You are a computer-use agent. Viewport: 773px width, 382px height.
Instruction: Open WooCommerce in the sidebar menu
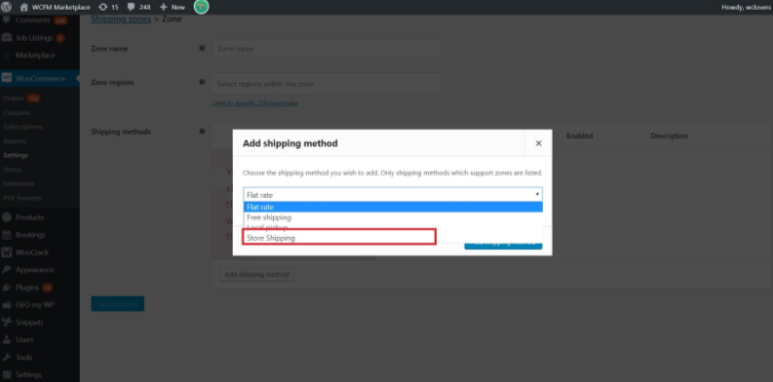click(x=39, y=78)
